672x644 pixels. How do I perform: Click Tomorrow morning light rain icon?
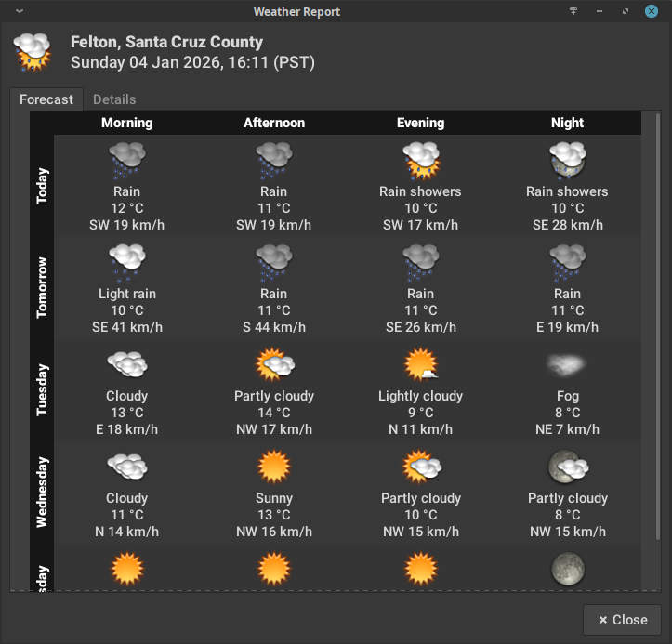click(x=127, y=262)
